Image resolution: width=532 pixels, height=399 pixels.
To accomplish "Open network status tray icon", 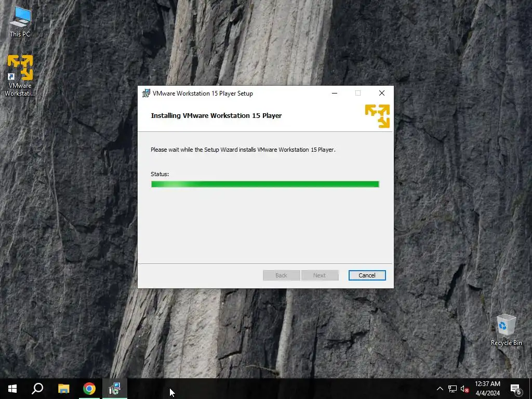I will pyautogui.click(x=453, y=389).
